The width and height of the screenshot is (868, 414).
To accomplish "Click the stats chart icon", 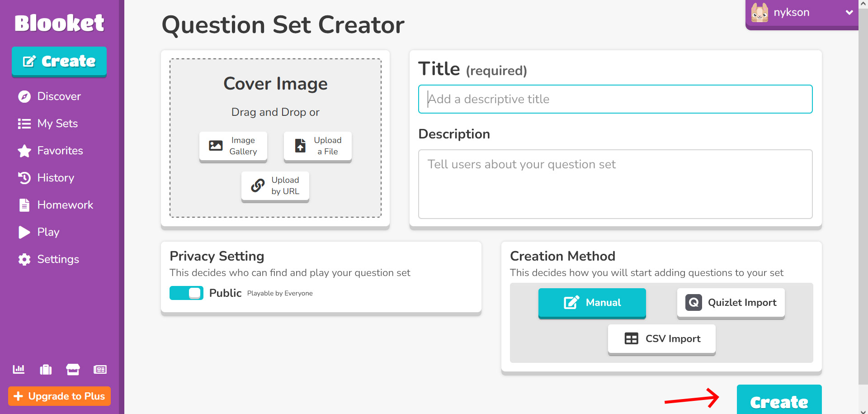I will coord(19,370).
